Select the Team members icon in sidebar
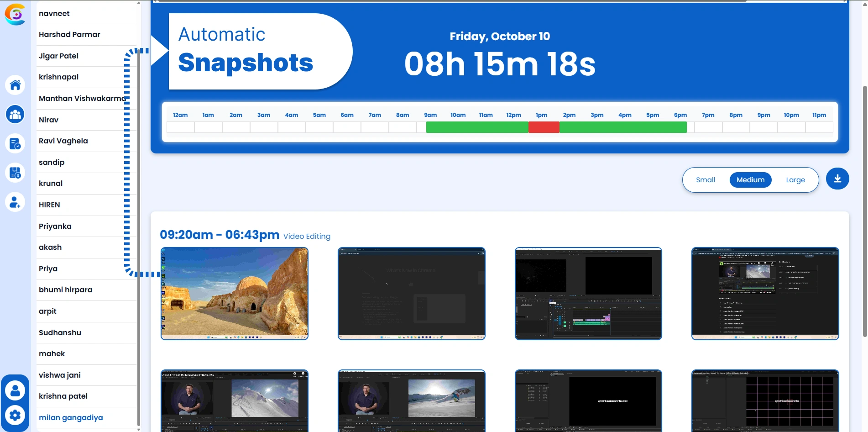868x432 pixels. [x=15, y=114]
